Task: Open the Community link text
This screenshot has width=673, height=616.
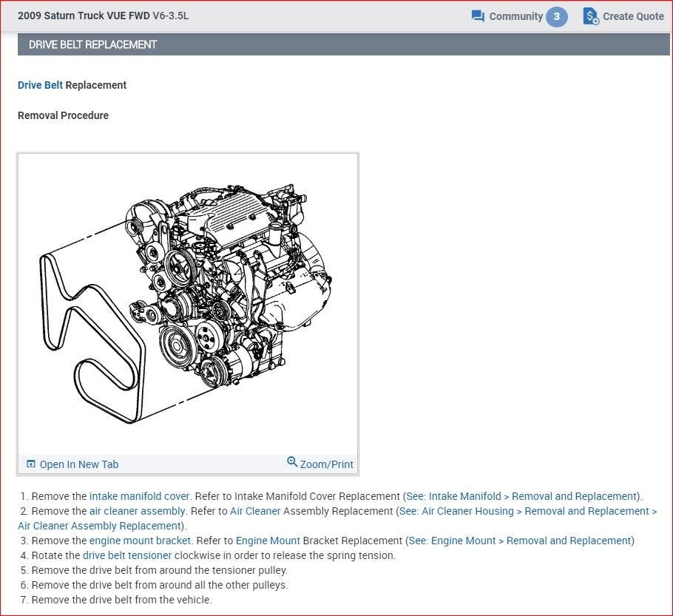Action: [516, 16]
